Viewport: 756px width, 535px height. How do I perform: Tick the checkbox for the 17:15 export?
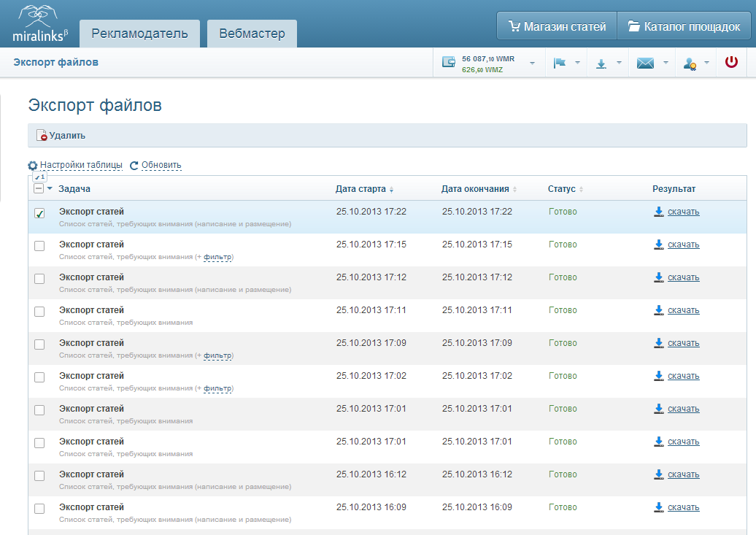pyautogui.click(x=39, y=246)
